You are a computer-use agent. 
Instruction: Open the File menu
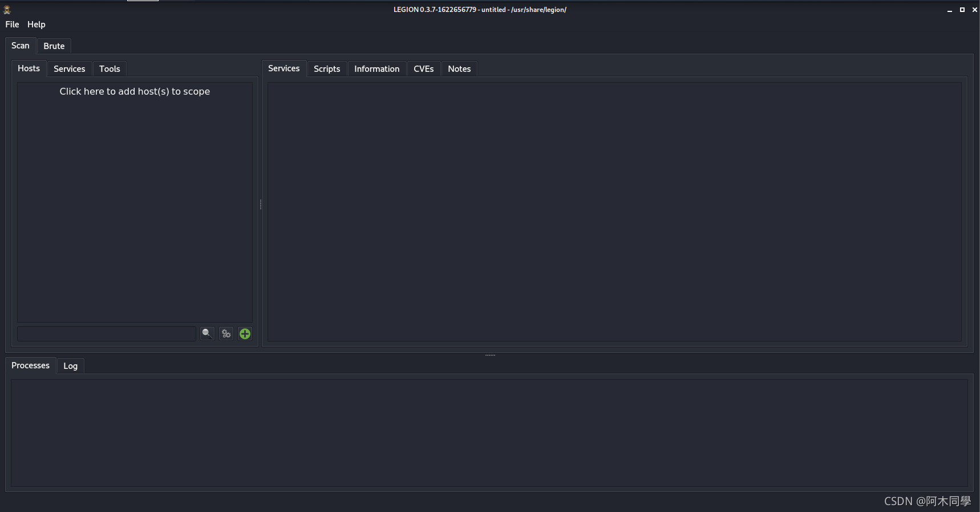click(x=12, y=25)
